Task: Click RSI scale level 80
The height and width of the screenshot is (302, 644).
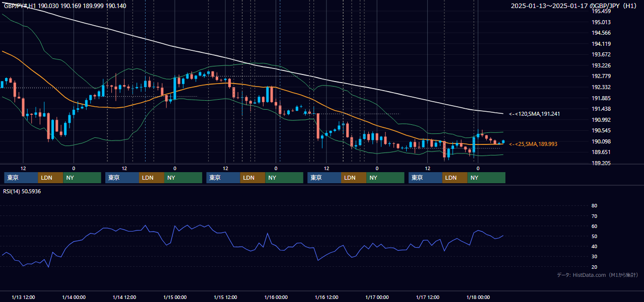Action: pyautogui.click(x=594, y=206)
